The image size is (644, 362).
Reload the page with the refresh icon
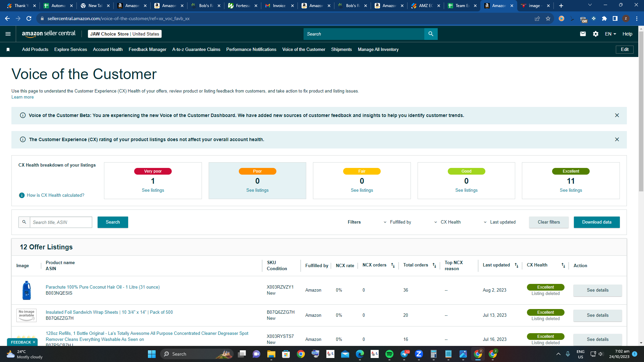(29, 18)
